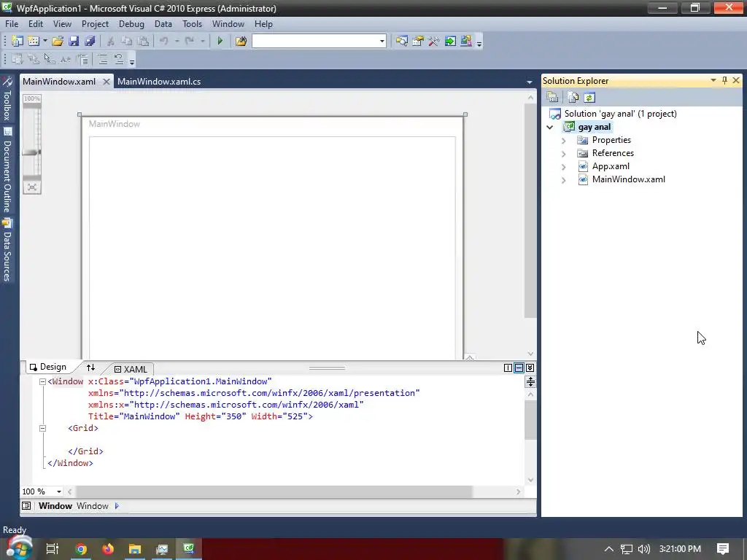The width and height of the screenshot is (747, 560).
Task: Save the current file with the floppy disk icon
Action: pos(74,41)
